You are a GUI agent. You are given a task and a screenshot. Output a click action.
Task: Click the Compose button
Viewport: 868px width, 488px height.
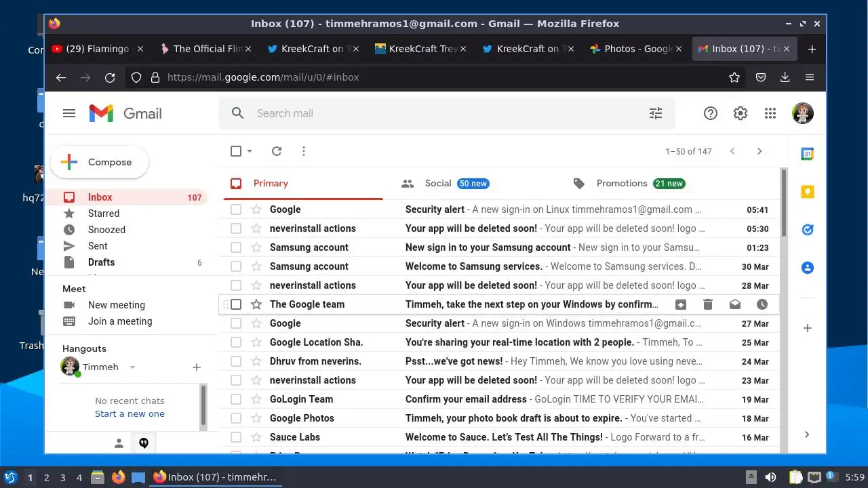point(99,162)
